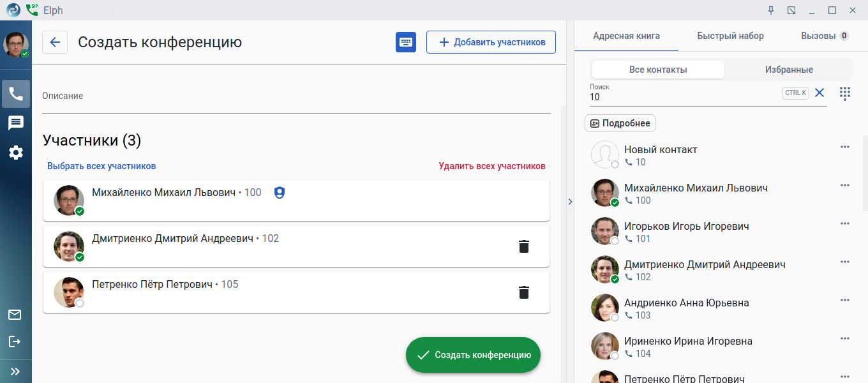Open options menu for Игорьков Игорь Игоревич

pyautogui.click(x=845, y=223)
